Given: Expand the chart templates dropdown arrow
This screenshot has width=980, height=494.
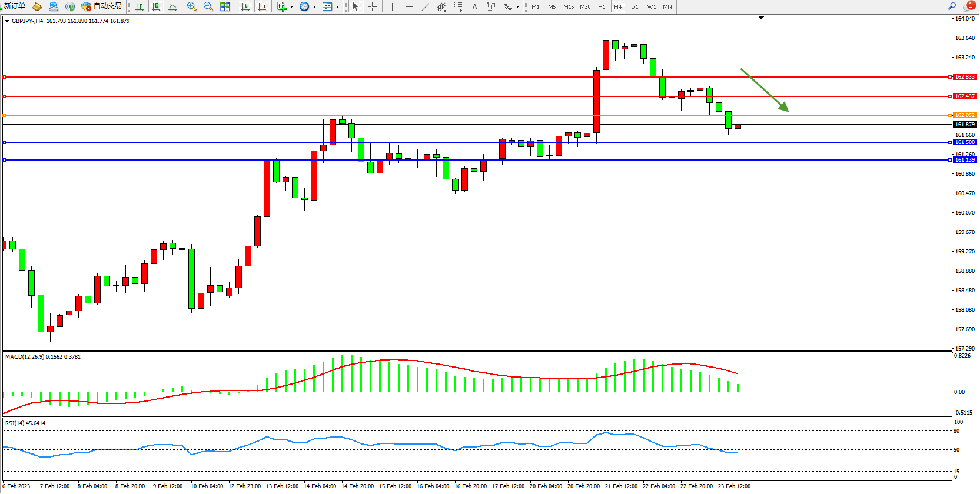Looking at the screenshot, I should click(x=337, y=7).
